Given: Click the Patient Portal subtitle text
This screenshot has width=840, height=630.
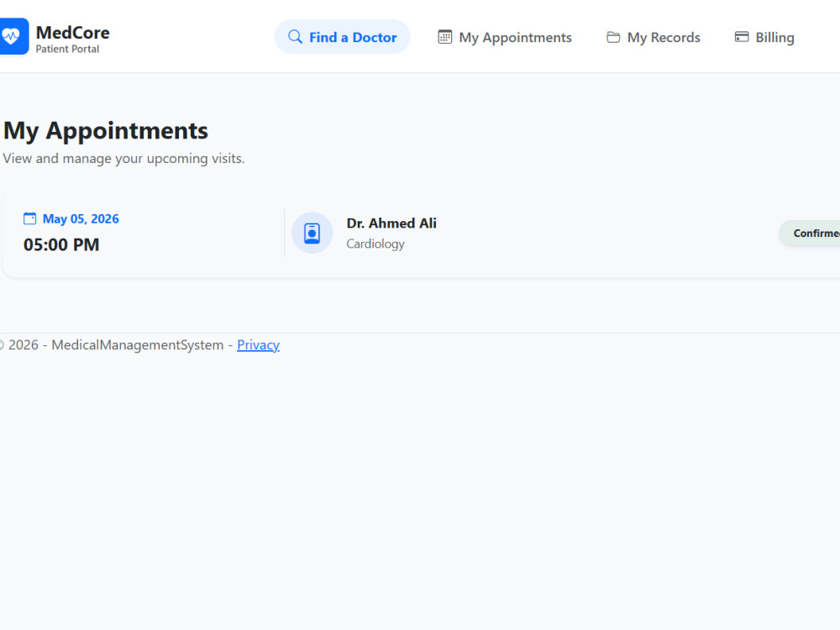Looking at the screenshot, I should [x=67, y=49].
